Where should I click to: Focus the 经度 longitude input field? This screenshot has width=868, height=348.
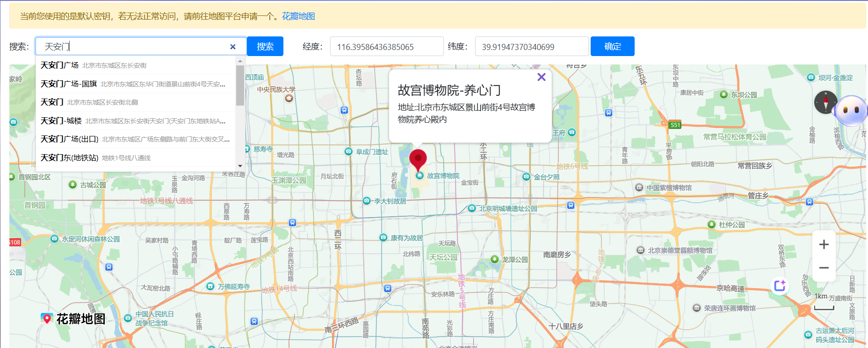pos(387,46)
